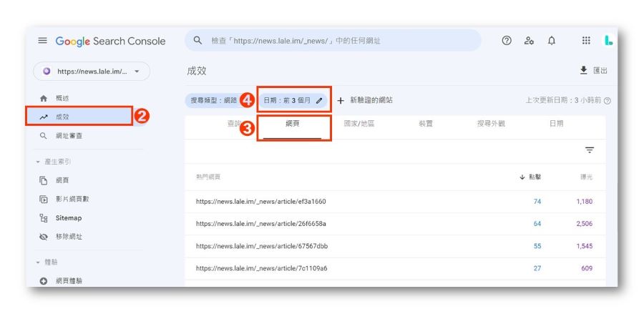
Task: Switch to the 搜尋外觀 tab
Action: point(491,124)
